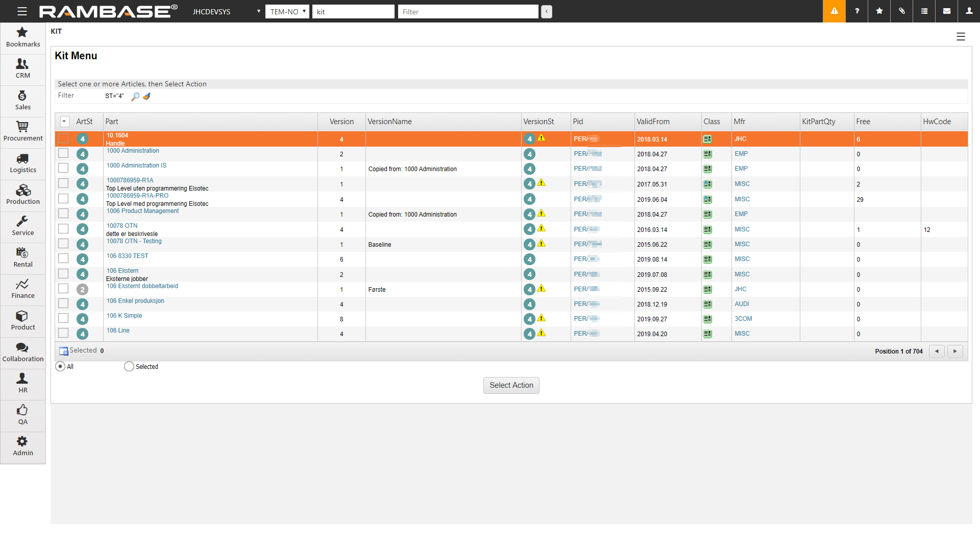Click the favorites star icon in top bar
Viewport: 980px width, 540px height.
(x=879, y=11)
